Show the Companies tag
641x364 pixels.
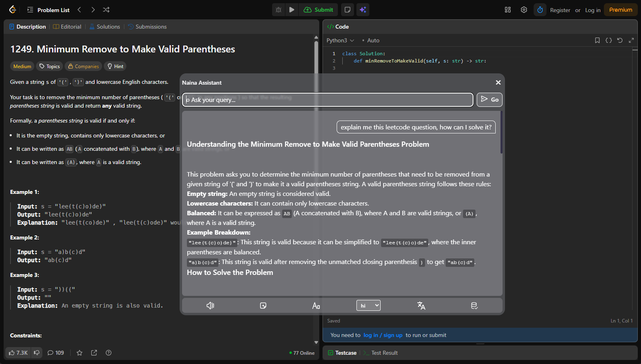[x=83, y=66]
